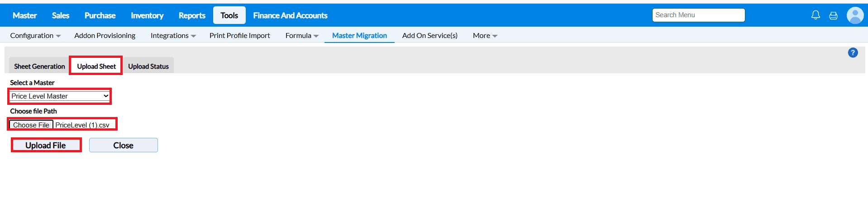Click the notification bell icon
Image resolution: width=868 pixels, height=216 pixels.
click(x=816, y=15)
